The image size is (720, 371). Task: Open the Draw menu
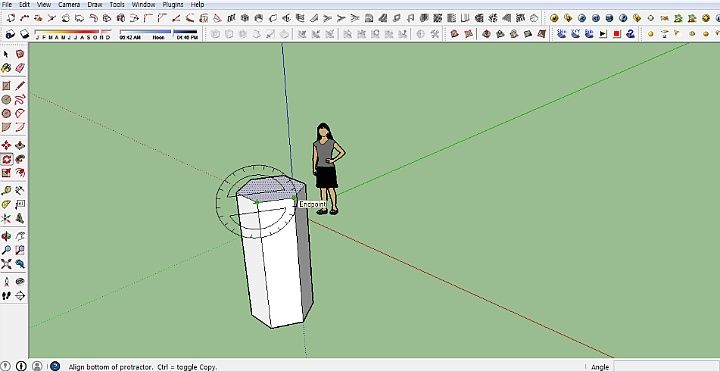[95, 4]
